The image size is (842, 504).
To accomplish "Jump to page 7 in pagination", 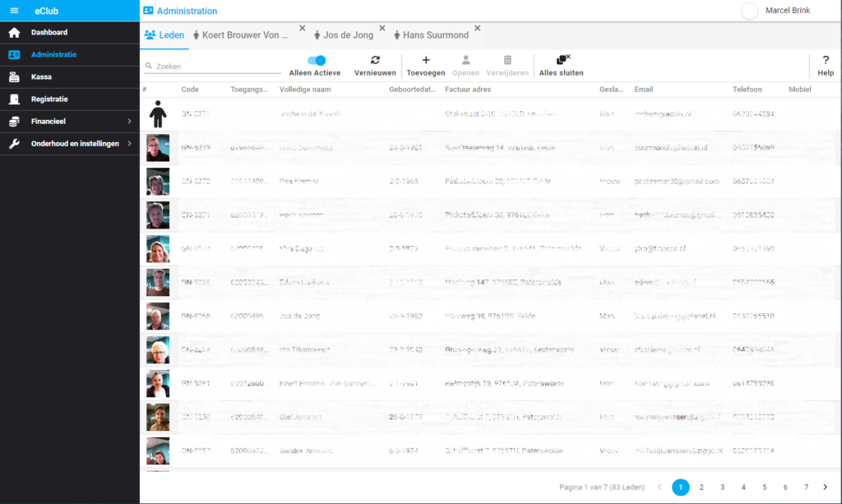I will (x=806, y=488).
